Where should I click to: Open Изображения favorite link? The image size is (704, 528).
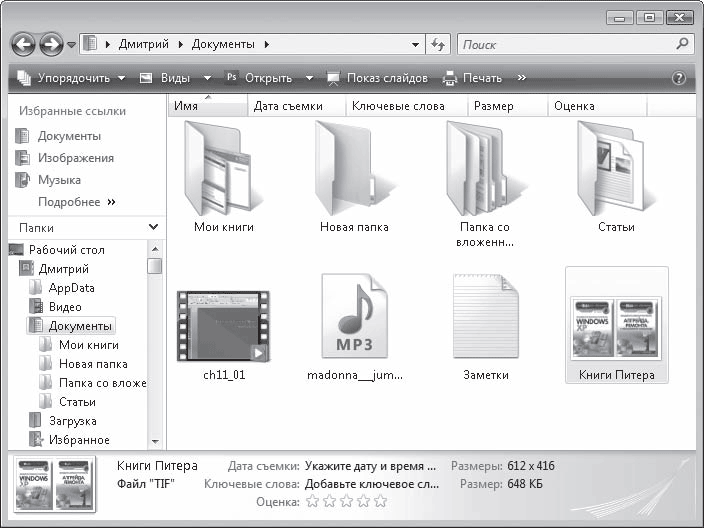[x=75, y=158]
